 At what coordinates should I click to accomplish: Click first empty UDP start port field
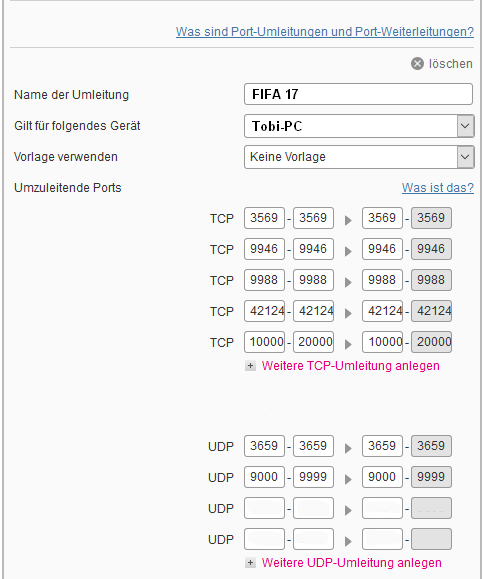[x=264, y=508]
